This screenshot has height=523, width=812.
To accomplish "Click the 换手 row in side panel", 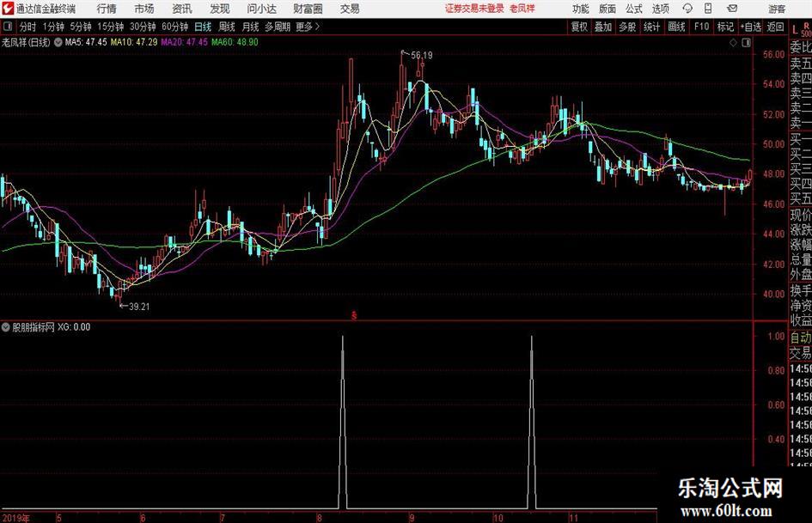I will point(801,290).
